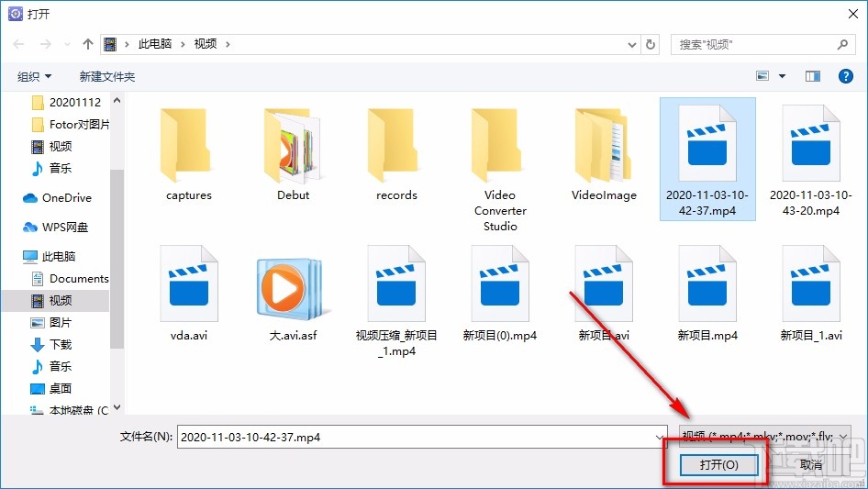The image size is (868, 489).
Task: Select the file 2020-11-03-10-42-37.mp4
Action: pyautogui.click(x=707, y=159)
